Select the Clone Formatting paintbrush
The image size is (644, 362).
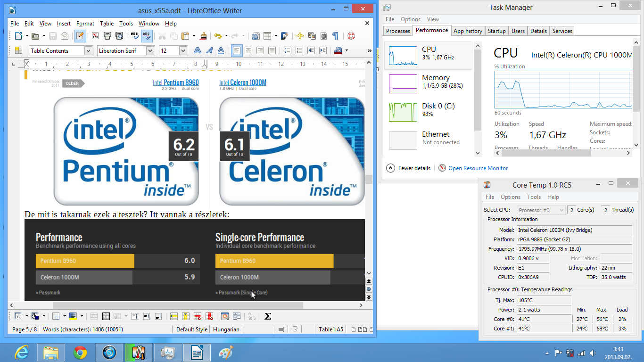click(x=204, y=36)
